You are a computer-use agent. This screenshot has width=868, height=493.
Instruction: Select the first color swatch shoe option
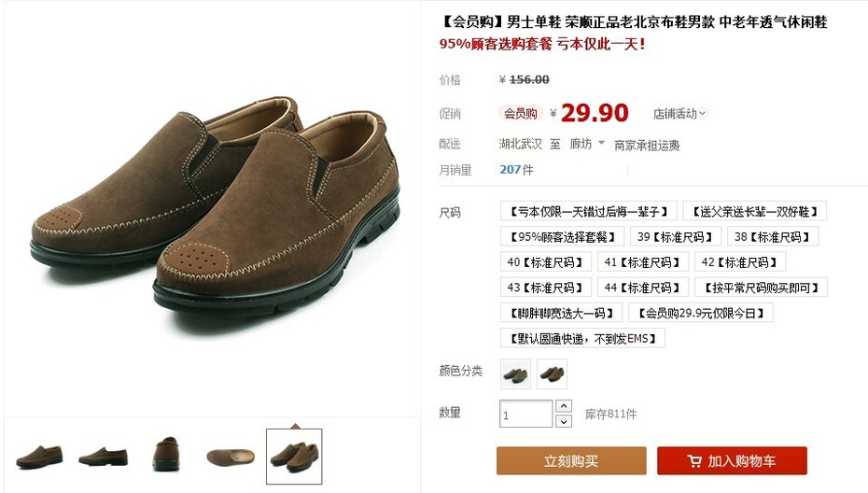[x=516, y=373]
